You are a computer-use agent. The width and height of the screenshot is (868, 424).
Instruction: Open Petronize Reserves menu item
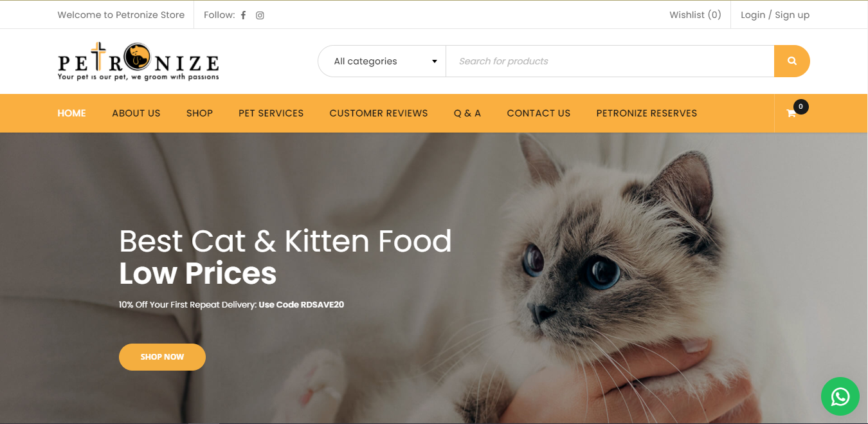tap(647, 113)
